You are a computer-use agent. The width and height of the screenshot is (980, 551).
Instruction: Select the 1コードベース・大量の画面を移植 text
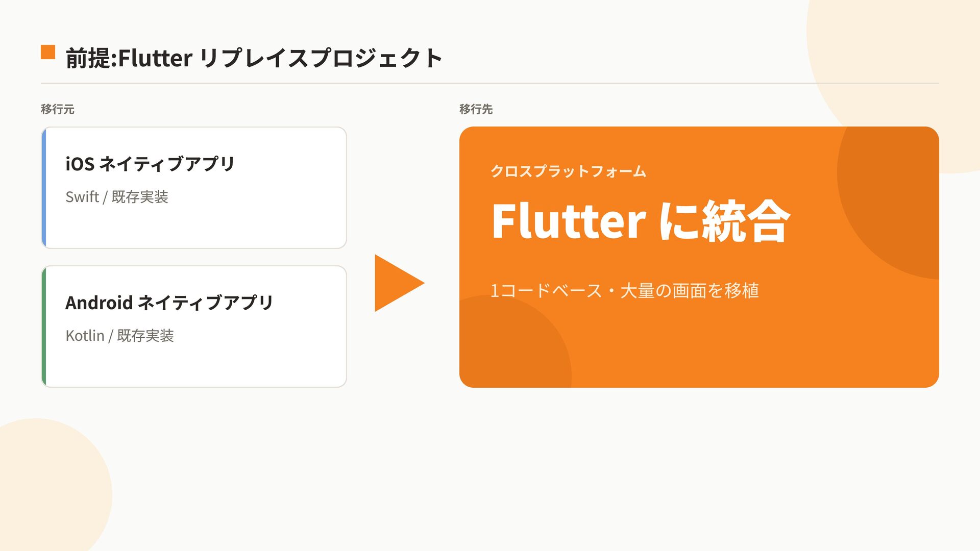click(x=624, y=291)
